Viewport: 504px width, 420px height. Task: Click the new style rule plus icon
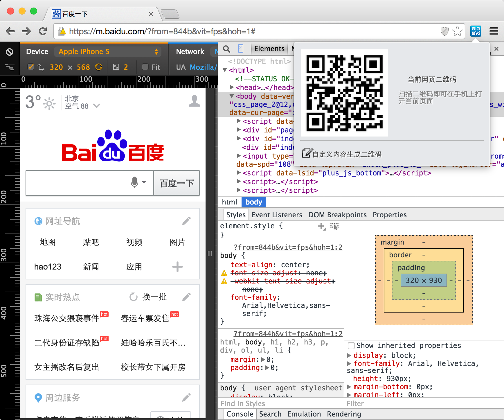(x=322, y=227)
